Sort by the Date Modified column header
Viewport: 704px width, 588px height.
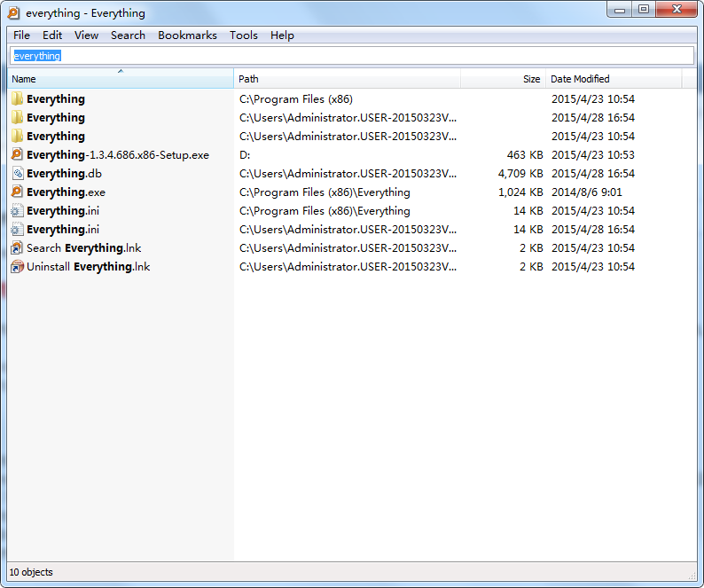coord(614,79)
